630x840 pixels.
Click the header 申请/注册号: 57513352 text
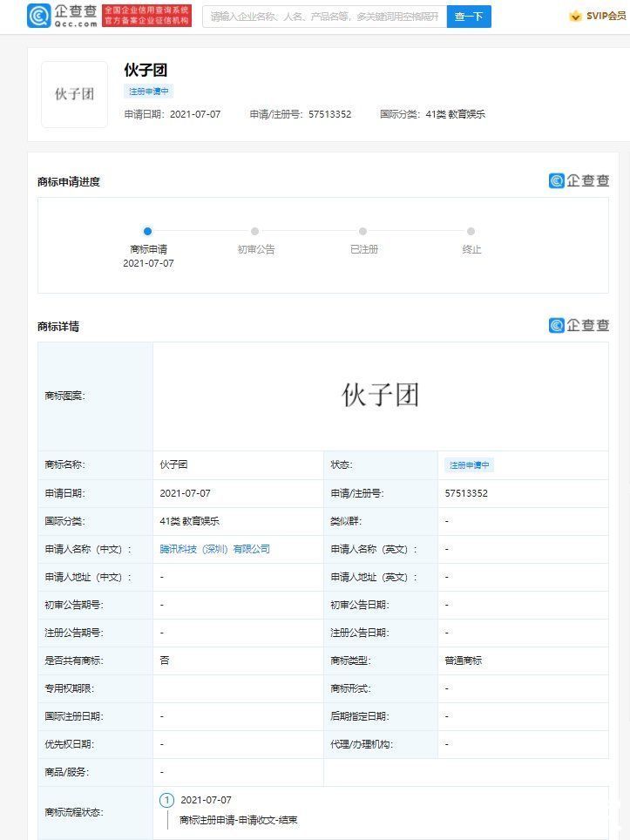(301, 114)
